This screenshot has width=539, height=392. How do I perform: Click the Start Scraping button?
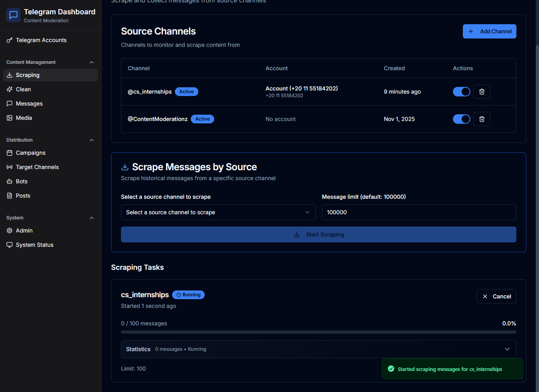318,234
